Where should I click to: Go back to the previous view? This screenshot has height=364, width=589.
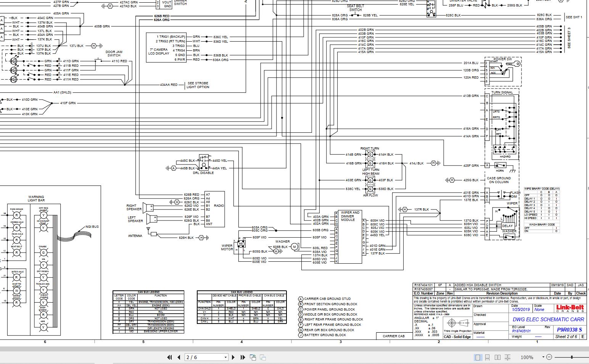coord(252,357)
